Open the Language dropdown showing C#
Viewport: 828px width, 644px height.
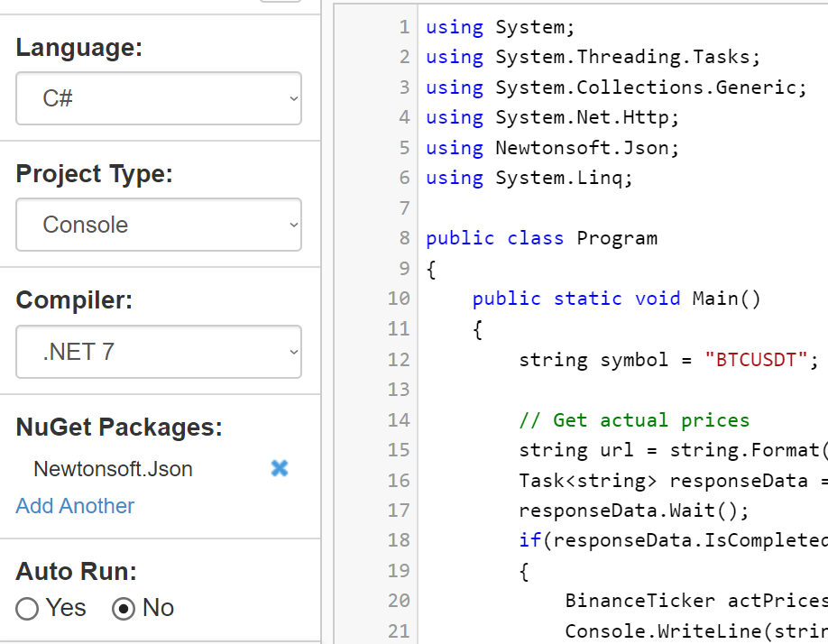(159, 98)
